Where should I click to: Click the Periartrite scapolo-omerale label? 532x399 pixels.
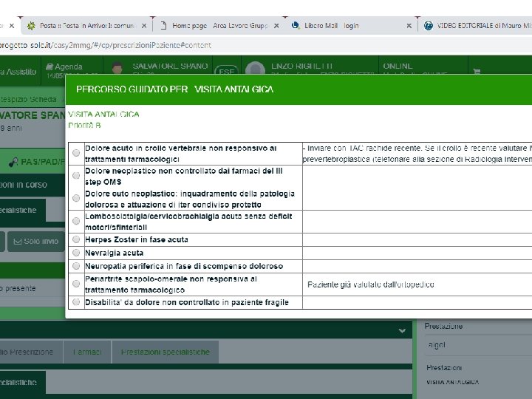click(x=171, y=284)
